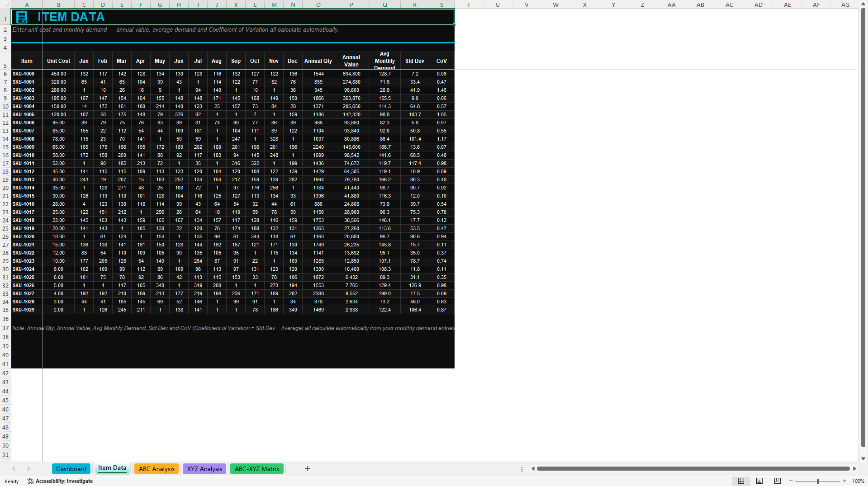Screen dimensions: 868x486
Task: Click the vertical scrollbar down arrow
Action: point(863,458)
